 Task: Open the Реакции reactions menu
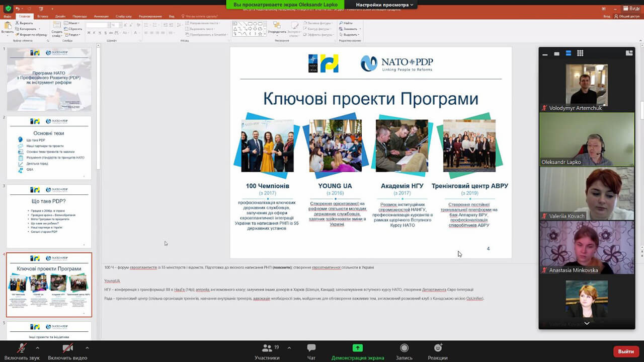pos(438,351)
